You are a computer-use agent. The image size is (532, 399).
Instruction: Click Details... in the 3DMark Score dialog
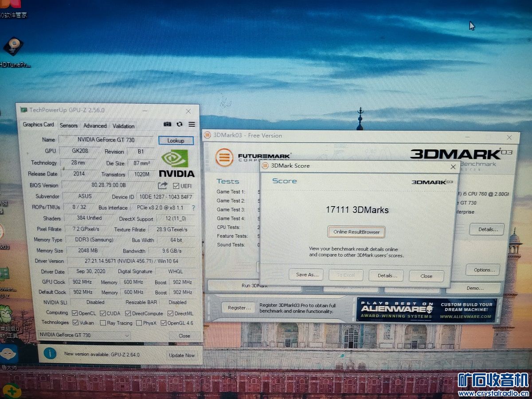tap(387, 275)
